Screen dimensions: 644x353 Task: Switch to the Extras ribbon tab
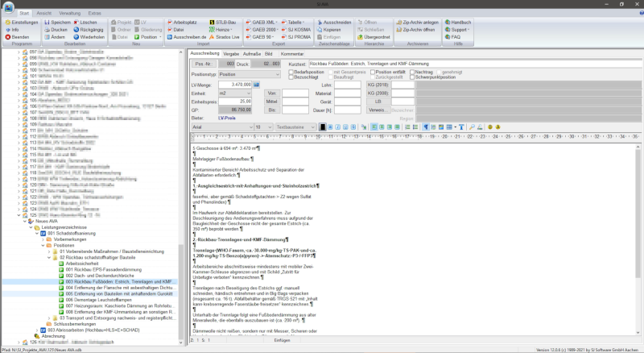point(94,13)
